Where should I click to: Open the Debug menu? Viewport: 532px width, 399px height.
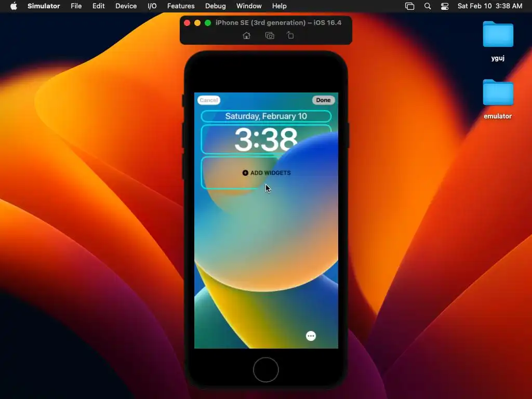216,6
